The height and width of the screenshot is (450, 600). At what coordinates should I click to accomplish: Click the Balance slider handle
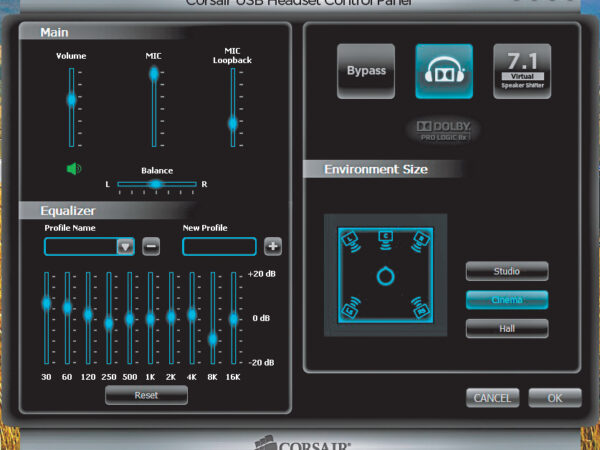tap(156, 184)
